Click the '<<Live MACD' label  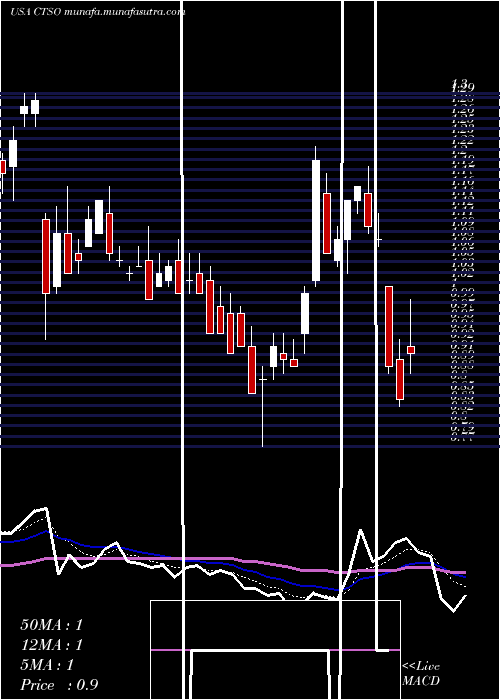421,674
